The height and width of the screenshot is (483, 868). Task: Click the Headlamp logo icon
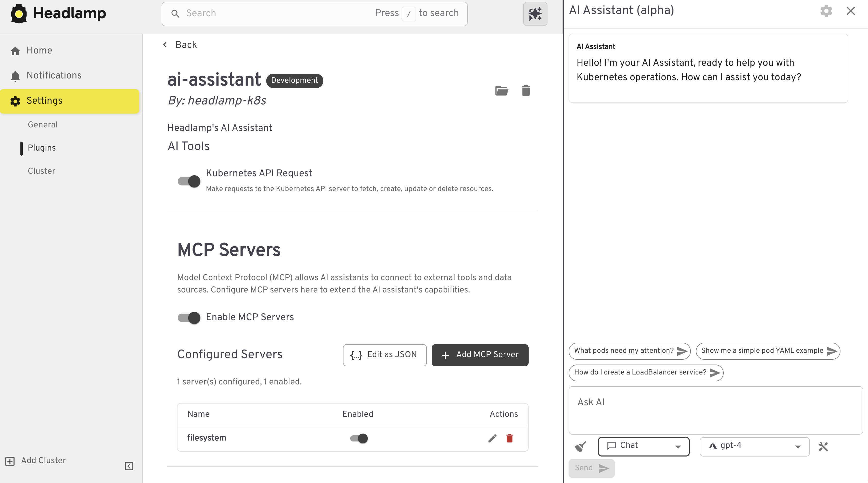click(x=19, y=14)
